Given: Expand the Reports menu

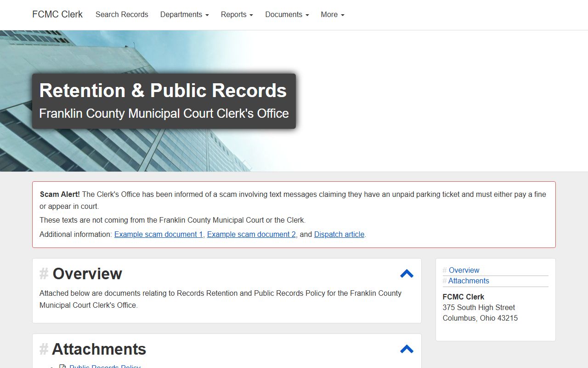Looking at the screenshot, I should [x=237, y=14].
